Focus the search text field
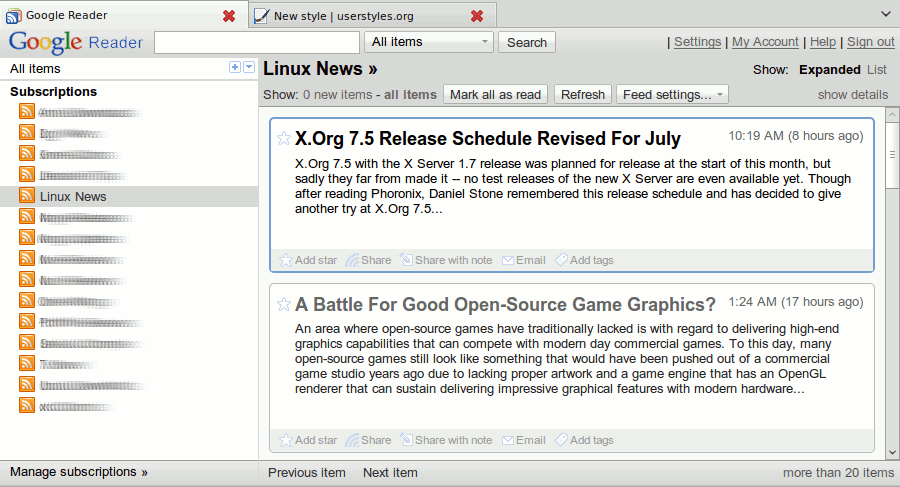 (x=257, y=42)
